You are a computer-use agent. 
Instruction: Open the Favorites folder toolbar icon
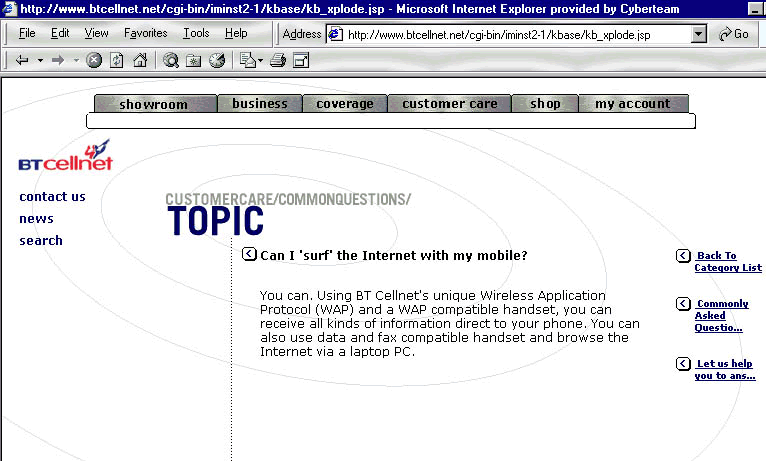[x=193, y=60]
